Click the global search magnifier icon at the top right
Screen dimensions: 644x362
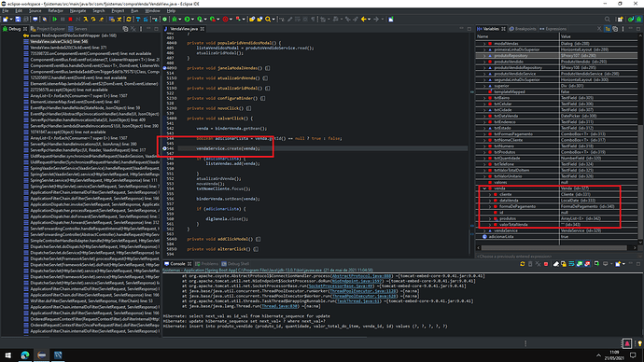tap(608, 20)
